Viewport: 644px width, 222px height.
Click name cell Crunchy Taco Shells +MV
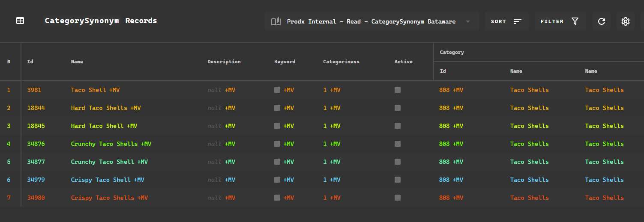coord(111,144)
